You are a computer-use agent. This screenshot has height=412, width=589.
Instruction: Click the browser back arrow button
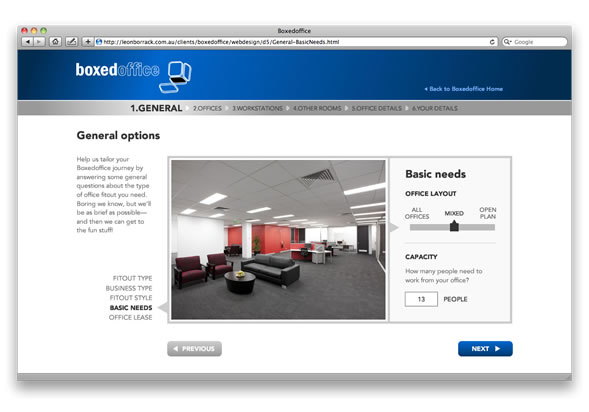click(x=28, y=42)
